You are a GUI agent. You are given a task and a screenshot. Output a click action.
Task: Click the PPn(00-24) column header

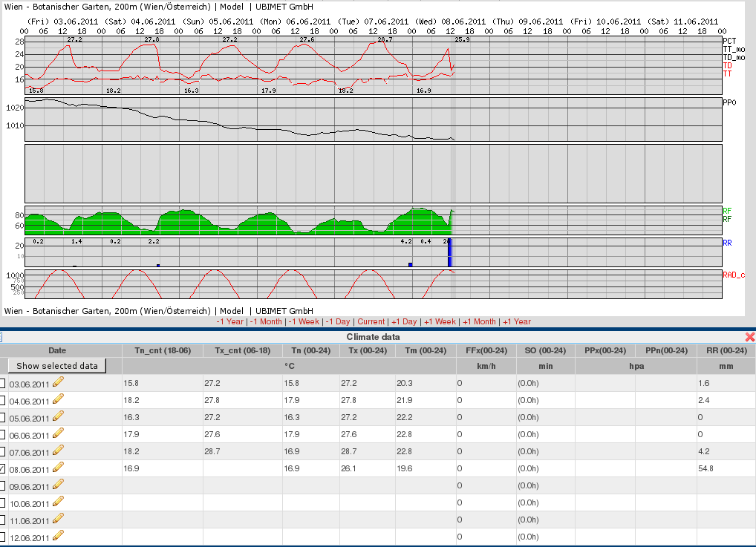[x=666, y=350]
